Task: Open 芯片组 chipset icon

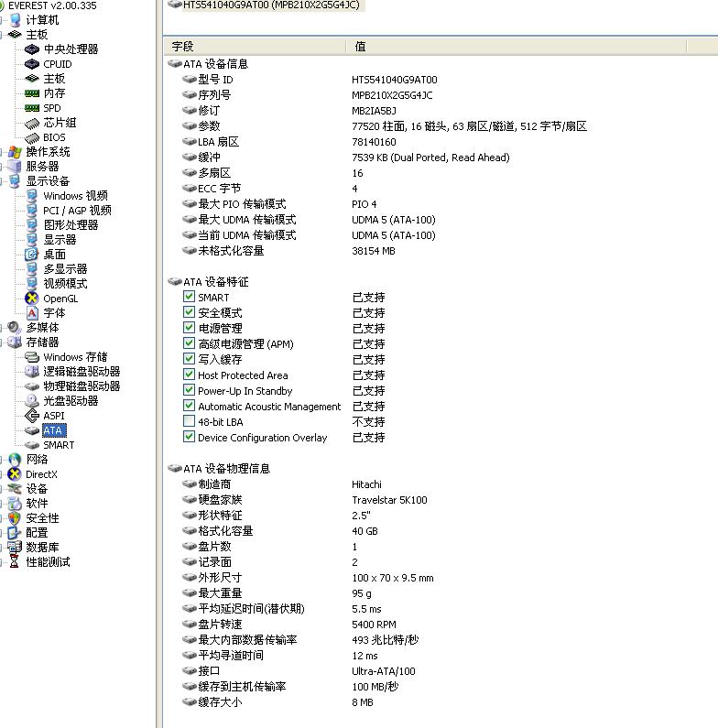Action: (31, 123)
